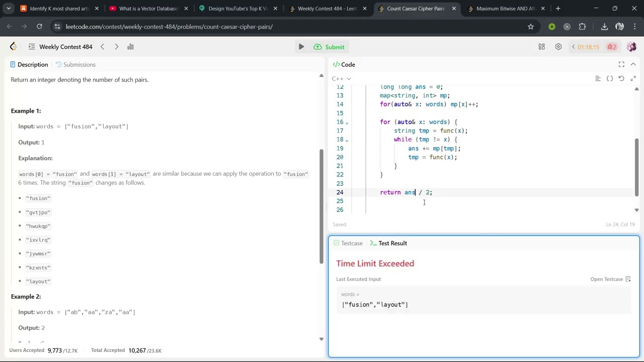Click the code editor vertical scrollbar

point(636,167)
